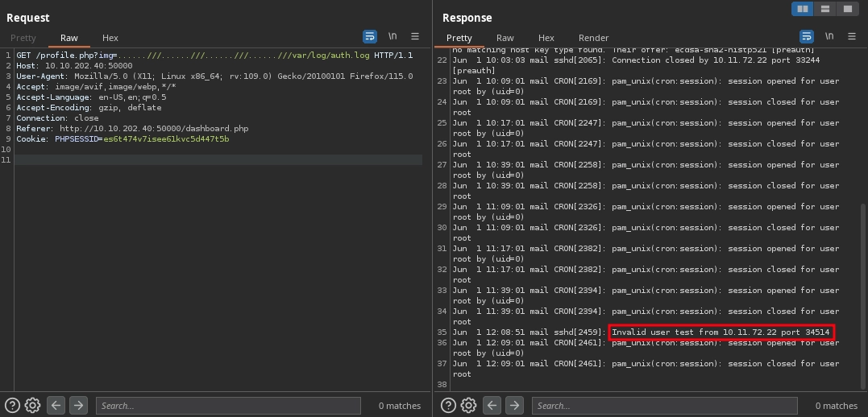Go to previous match in Request search
This screenshot has height=417, width=868.
(x=56, y=406)
